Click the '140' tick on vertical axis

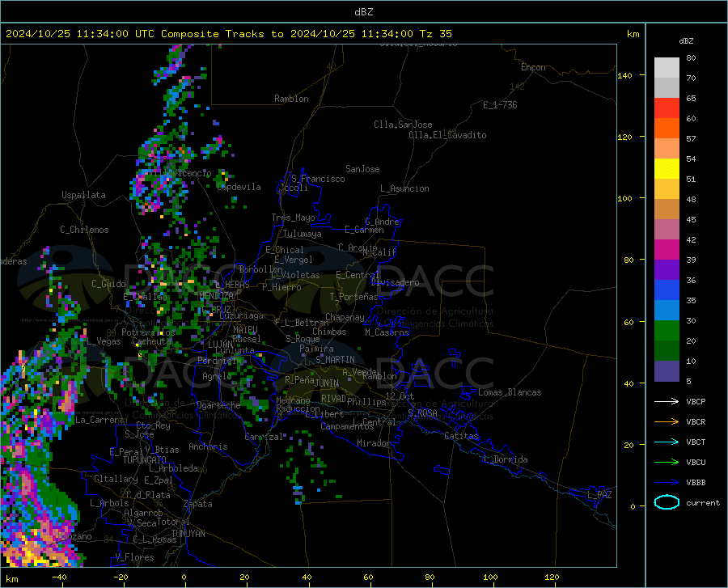point(624,75)
